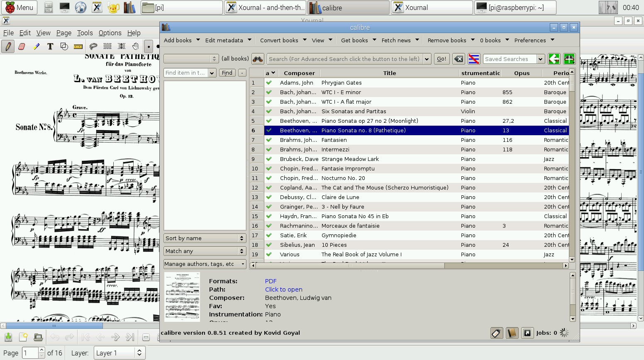Click the Open file folder icon in Xournal
644x360 pixels.
pos(38,337)
